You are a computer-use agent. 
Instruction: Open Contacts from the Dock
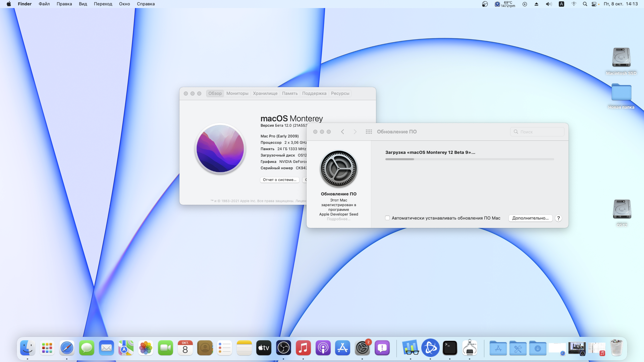[x=205, y=348]
